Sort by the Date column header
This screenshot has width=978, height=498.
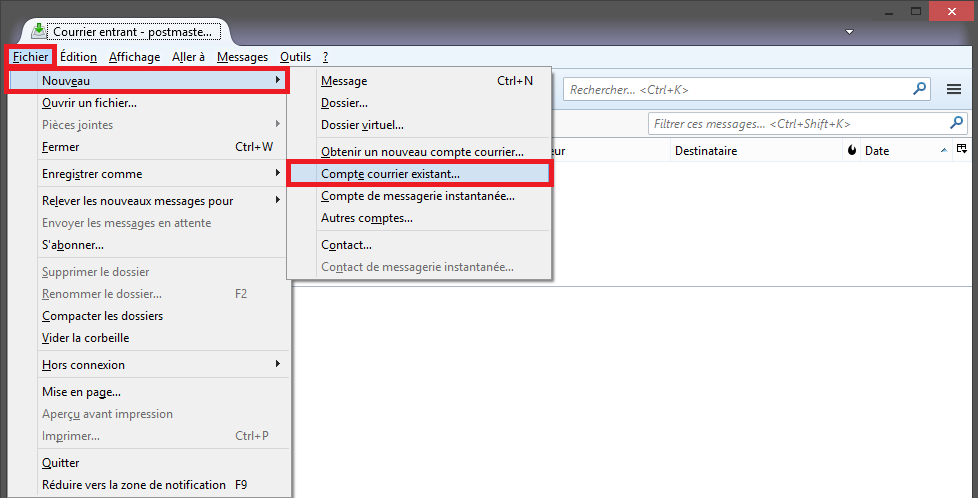(x=906, y=150)
